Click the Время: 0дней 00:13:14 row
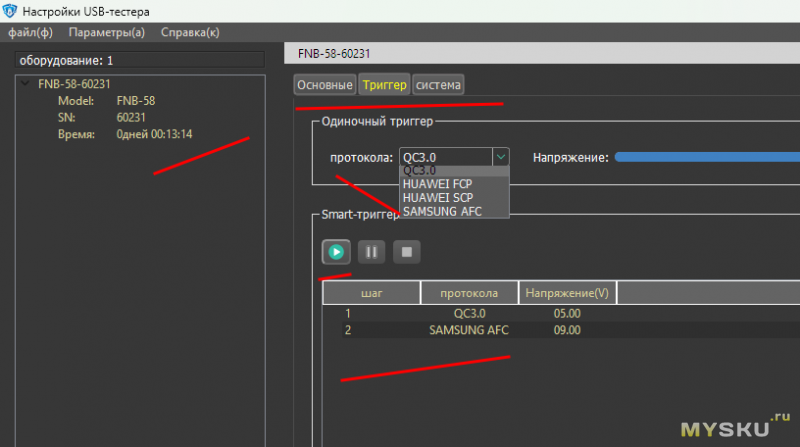 click(125, 134)
